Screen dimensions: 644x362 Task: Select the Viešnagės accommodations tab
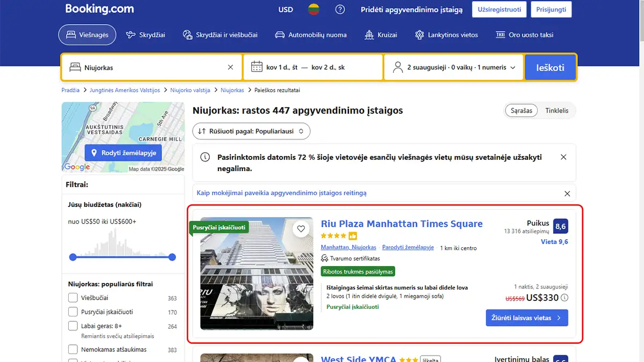click(x=87, y=34)
